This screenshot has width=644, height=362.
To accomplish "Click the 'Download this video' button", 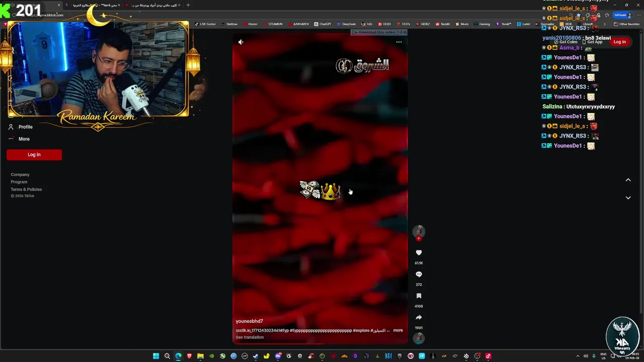I will click(x=376, y=32).
